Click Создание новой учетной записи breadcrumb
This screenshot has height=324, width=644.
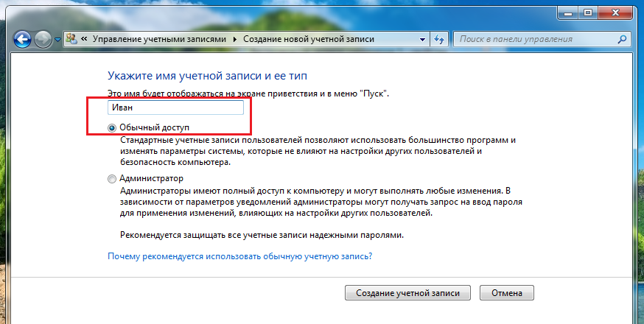pyautogui.click(x=308, y=38)
